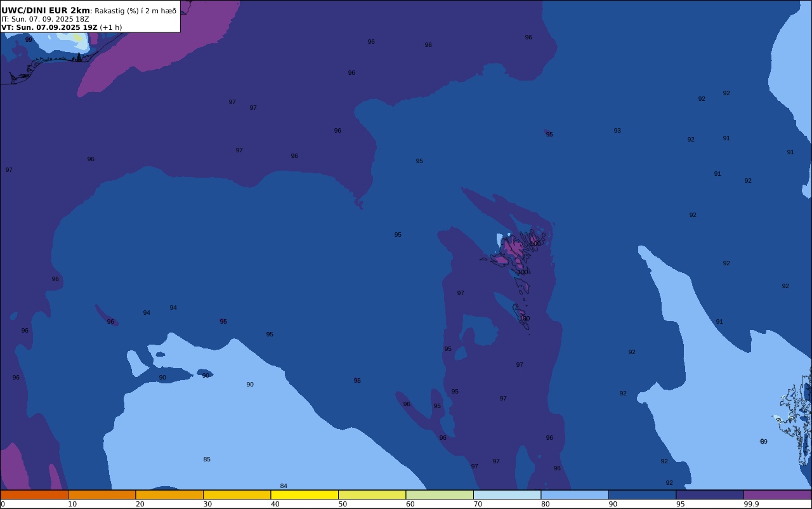The width and height of the screenshot is (812, 509).
Task: Click the "Rakastig (%) í 2 m hæð" label
Action: tap(135, 11)
